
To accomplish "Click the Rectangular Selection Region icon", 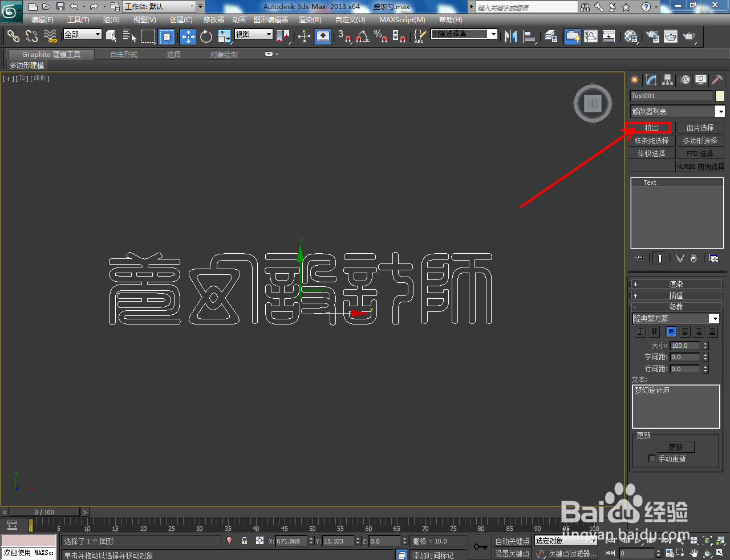I will click(148, 36).
